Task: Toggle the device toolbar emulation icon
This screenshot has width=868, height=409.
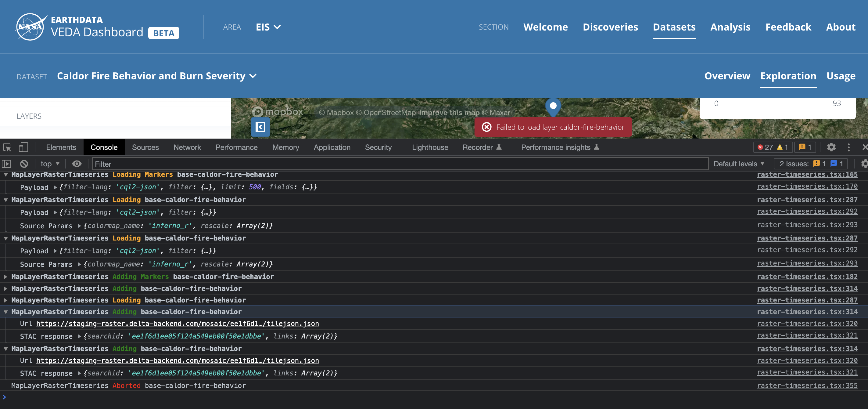Action: 23,147
